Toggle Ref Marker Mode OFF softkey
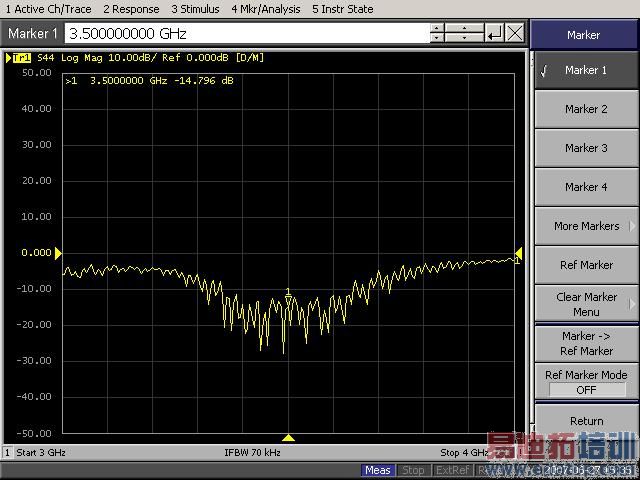 point(586,382)
